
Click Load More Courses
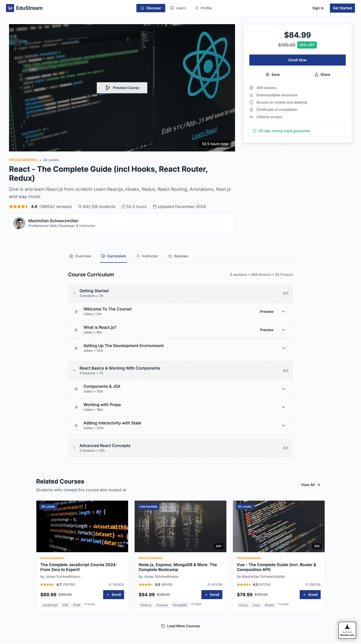click(x=180, y=626)
